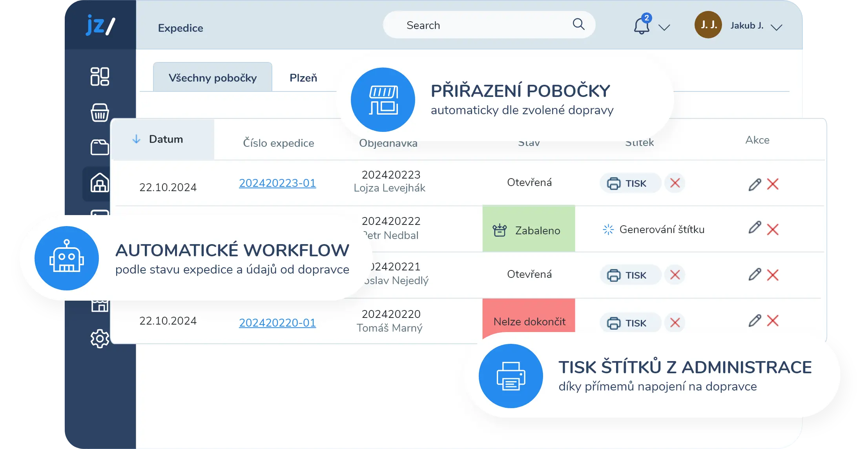
Task: Delete expedition row with Zabaleno status
Action: (773, 230)
